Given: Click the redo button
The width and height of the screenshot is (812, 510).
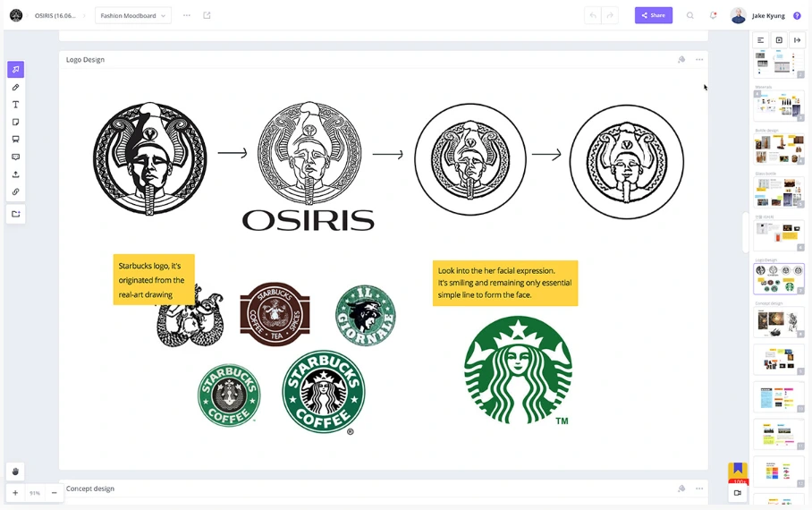Looking at the screenshot, I should (x=610, y=15).
